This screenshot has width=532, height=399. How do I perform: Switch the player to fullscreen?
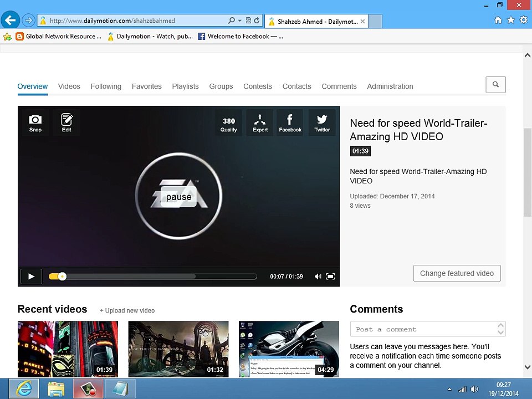(330, 277)
